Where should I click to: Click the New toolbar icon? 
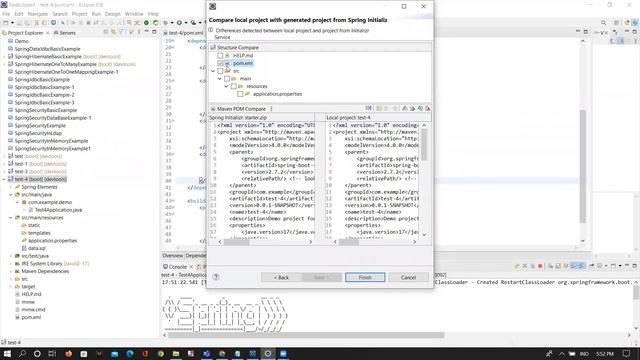(x=5, y=23)
